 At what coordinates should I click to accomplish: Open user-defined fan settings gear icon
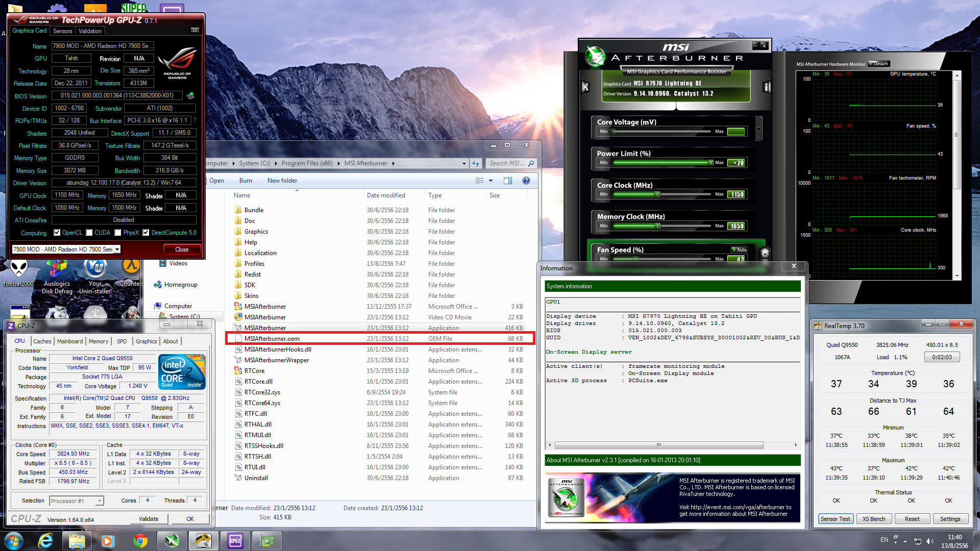[765, 253]
